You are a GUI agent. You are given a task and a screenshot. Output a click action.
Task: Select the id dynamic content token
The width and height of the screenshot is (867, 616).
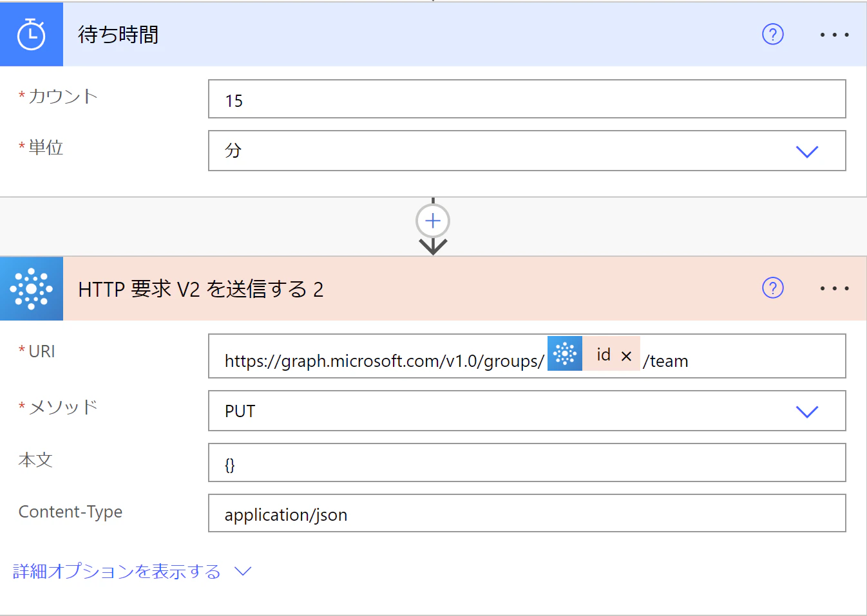(x=603, y=355)
